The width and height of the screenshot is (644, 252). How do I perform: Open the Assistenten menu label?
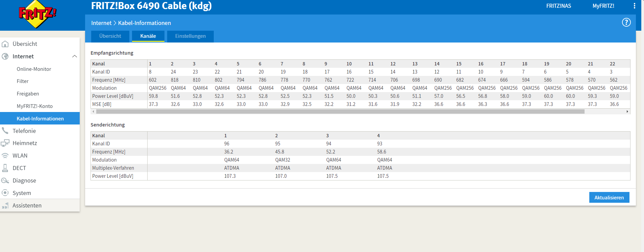click(x=27, y=205)
